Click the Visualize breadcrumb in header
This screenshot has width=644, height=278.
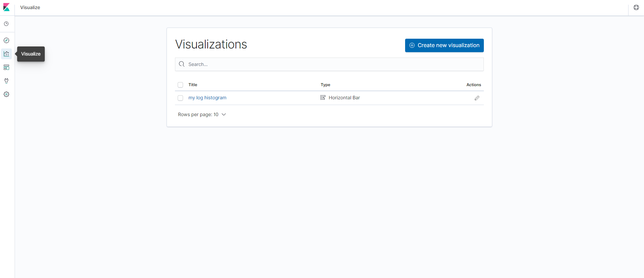click(30, 7)
